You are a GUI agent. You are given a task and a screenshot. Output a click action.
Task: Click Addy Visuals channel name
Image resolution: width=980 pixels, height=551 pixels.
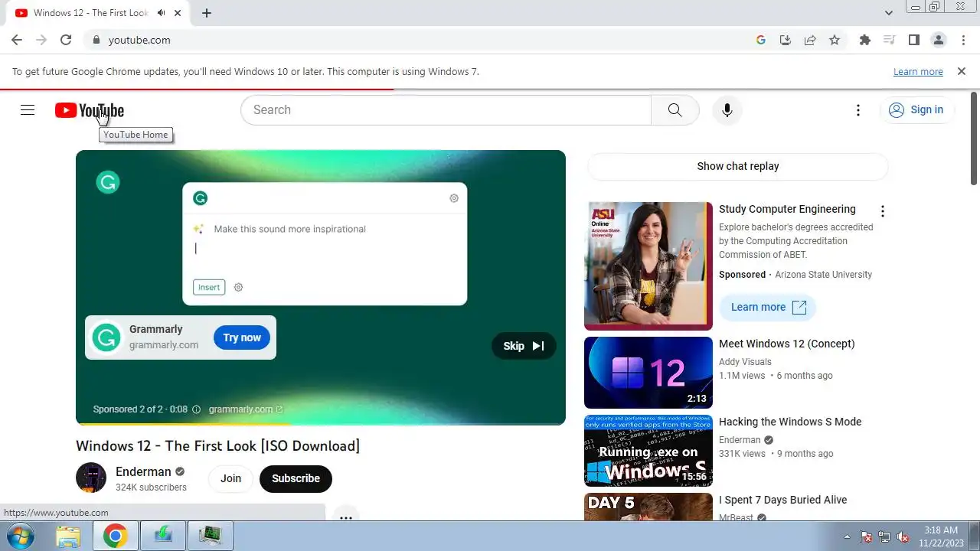coord(745,362)
